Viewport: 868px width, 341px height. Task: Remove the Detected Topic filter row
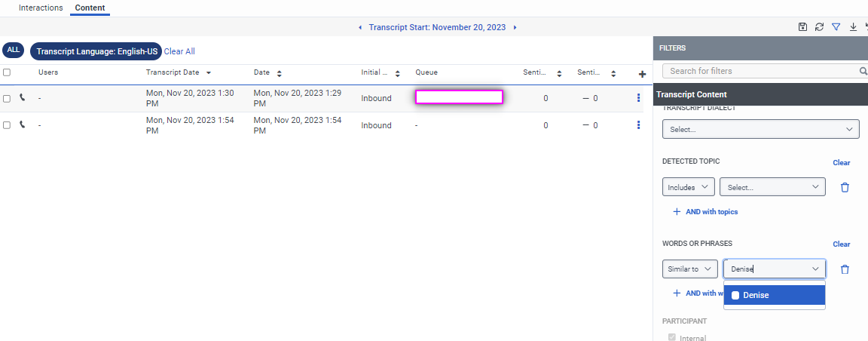tap(845, 188)
